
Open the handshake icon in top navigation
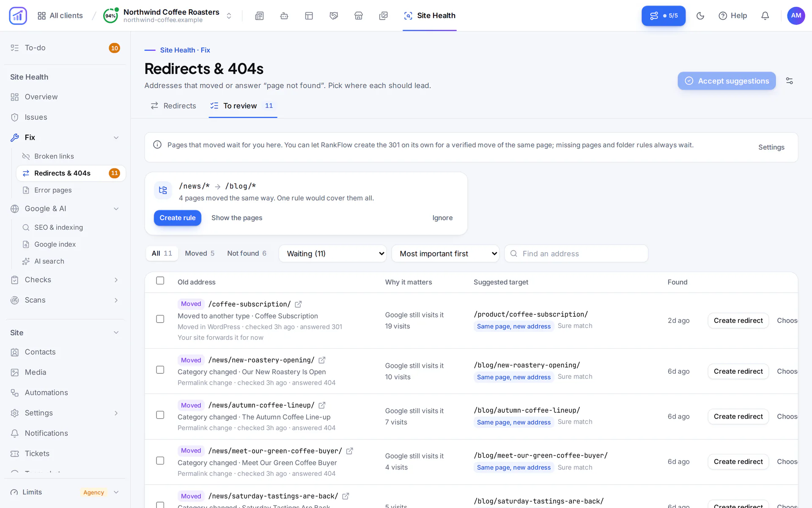coord(334,16)
